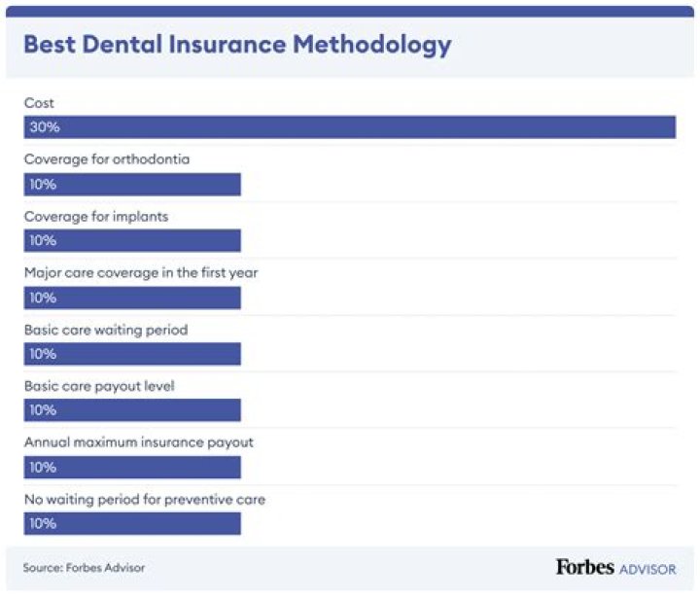Screen dimensions: 700x598
Task: Select the Major care coverage bar
Action: [x=132, y=298]
